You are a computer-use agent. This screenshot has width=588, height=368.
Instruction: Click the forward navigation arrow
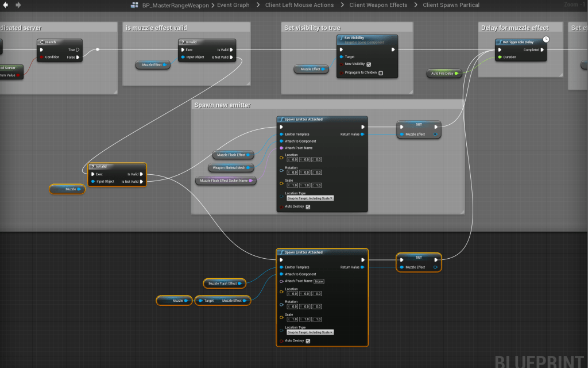click(18, 5)
